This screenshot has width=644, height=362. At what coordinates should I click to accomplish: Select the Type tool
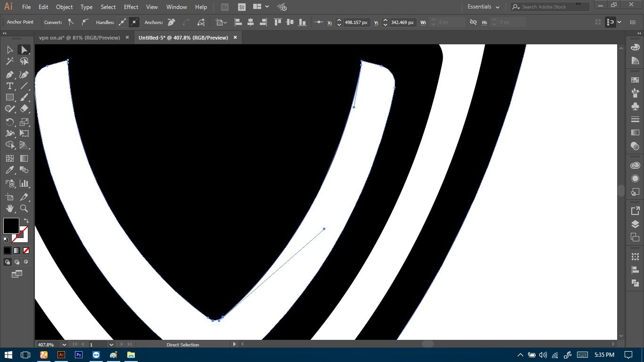[9, 86]
